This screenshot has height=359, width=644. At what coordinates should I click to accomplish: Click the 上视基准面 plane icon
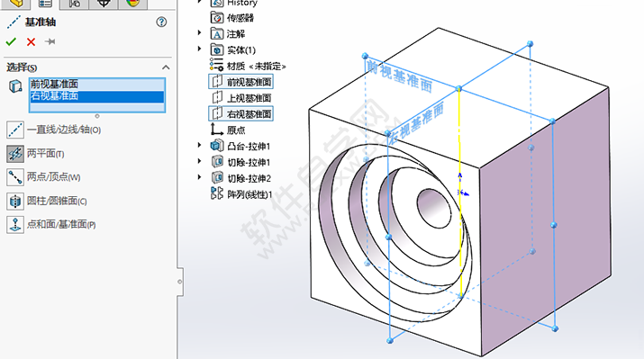click(x=217, y=98)
